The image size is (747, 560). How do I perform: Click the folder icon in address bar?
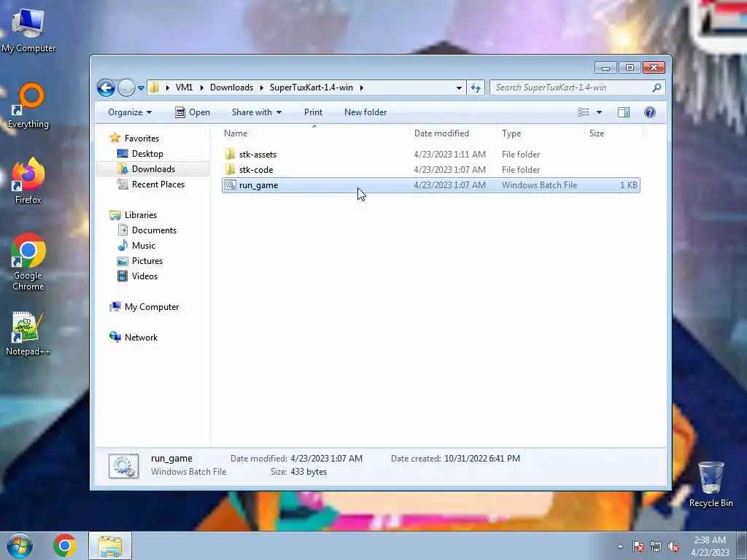point(155,87)
